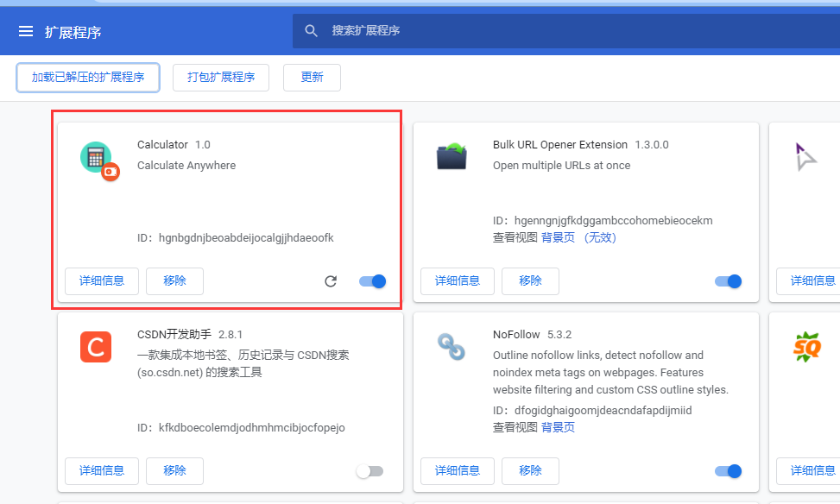This screenshot has width=840, height=504.
Task: Click the NoFollow 5.3.2 title
Action: (x=532, y=335)
